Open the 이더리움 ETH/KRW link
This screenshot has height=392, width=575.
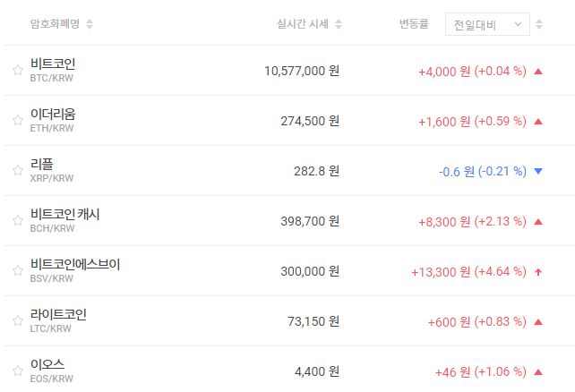[53, 120]
